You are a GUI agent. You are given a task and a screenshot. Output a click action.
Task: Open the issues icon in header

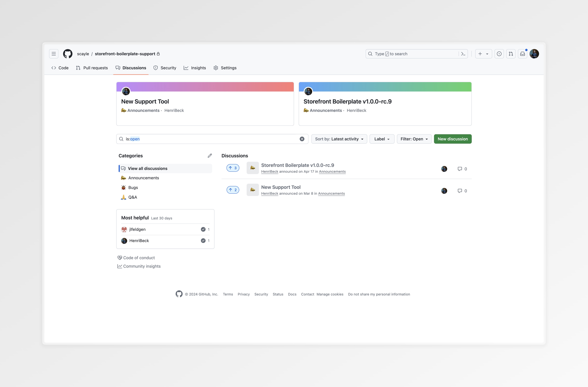tap(499, 54)
